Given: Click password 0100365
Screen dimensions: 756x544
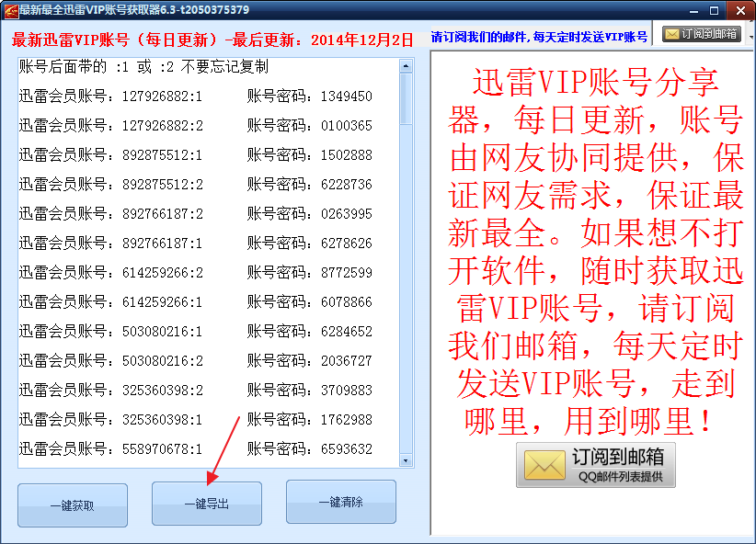Looking at the screenshot, I should pyautogui.click(x=347, y=126).
